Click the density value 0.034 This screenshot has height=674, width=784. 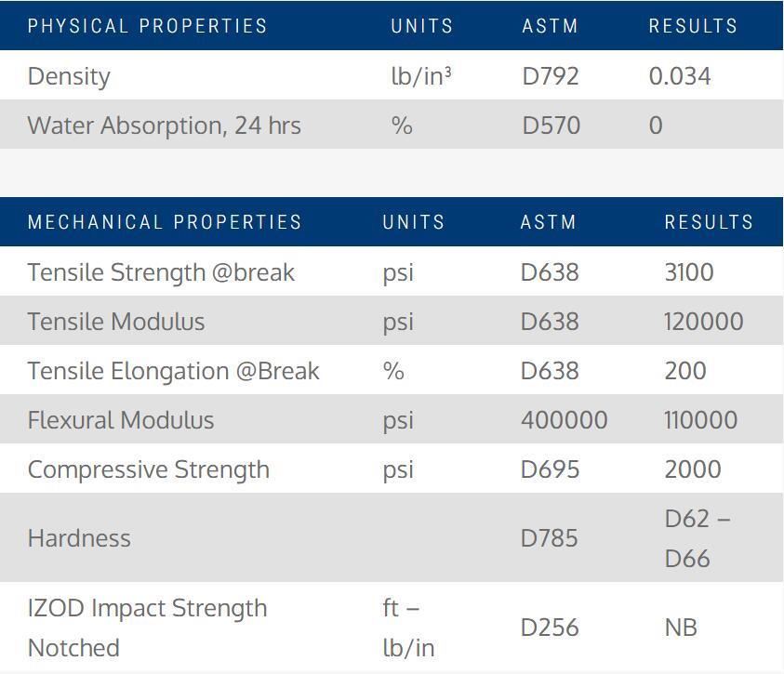[679, 76]
